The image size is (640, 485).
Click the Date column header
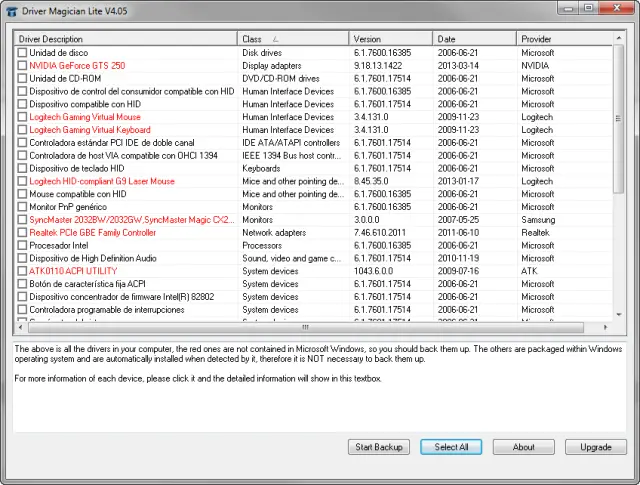tap(474, 39)
